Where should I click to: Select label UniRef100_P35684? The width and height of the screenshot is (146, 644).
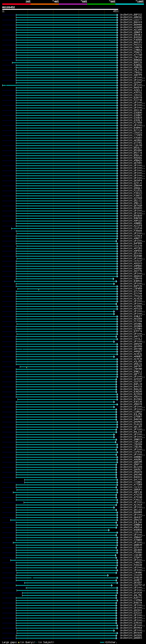(x=131, y=231)
